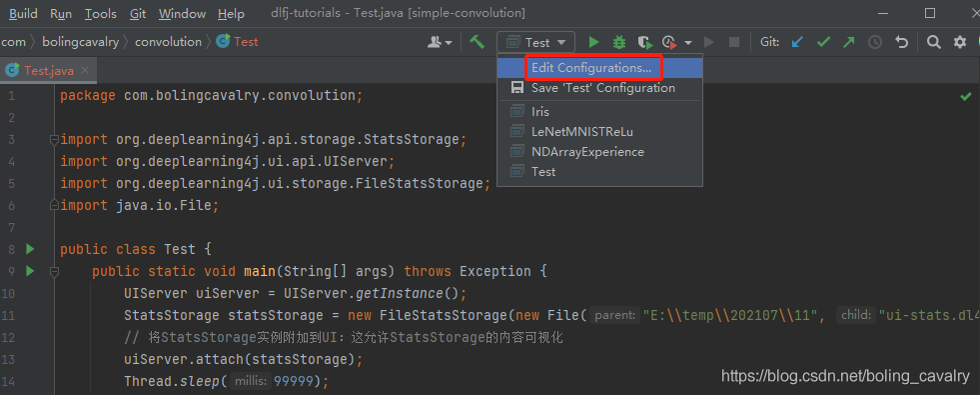This screenshot has width=980, height=395.
Task: Rollback changes with undo arrow icon
Action: (x=901, y=42)
